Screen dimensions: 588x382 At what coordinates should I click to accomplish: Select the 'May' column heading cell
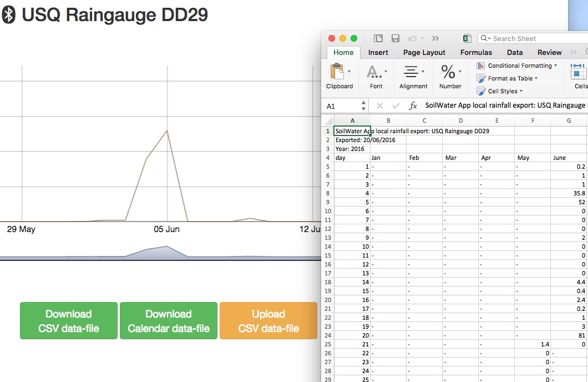(533, 158)
